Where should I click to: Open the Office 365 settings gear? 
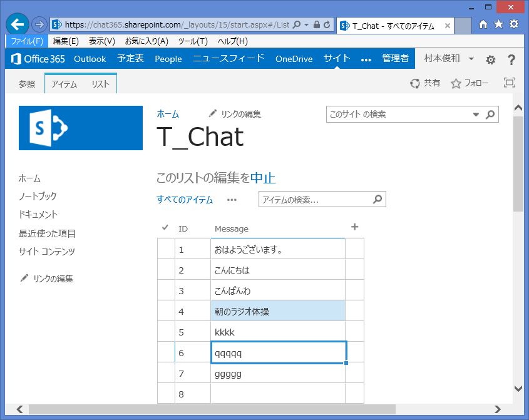tap(491, 59)
